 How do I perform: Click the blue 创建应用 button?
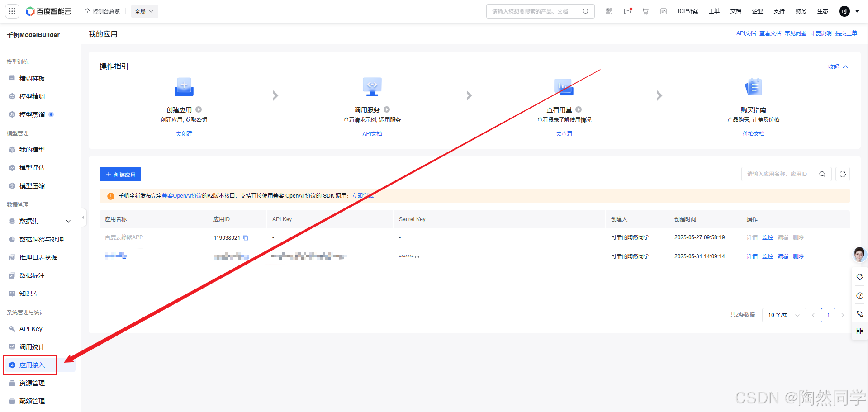(120, 175)
